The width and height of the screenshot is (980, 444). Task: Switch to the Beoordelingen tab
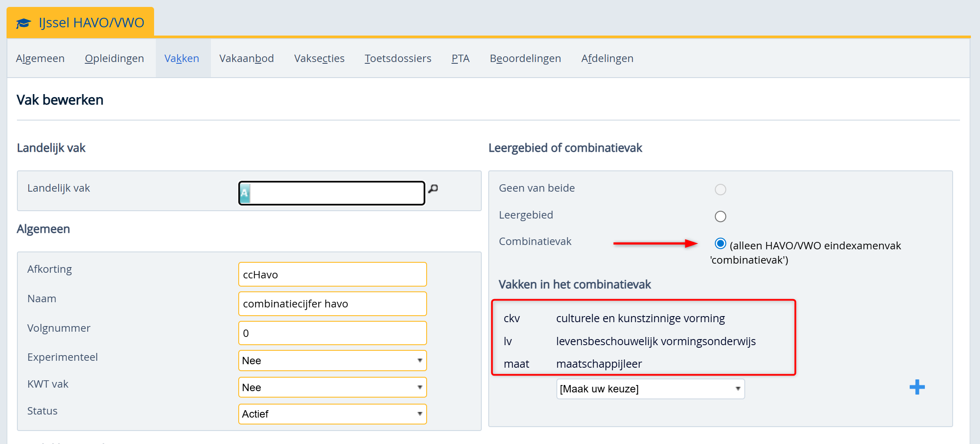[525, 59]
